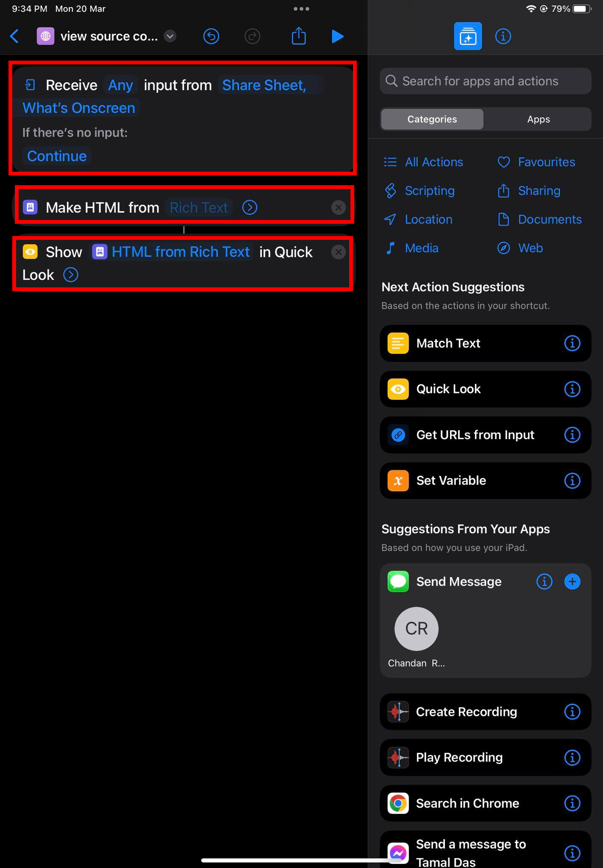Select Chandan contact avatar
The height and width of the screenshot is (868, 603).
pos(416,629)
